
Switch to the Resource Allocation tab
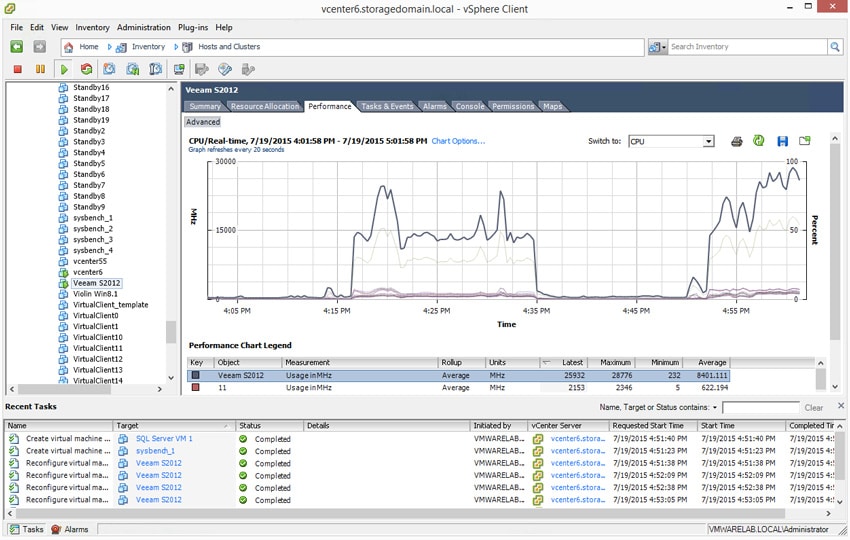(265, 107)
